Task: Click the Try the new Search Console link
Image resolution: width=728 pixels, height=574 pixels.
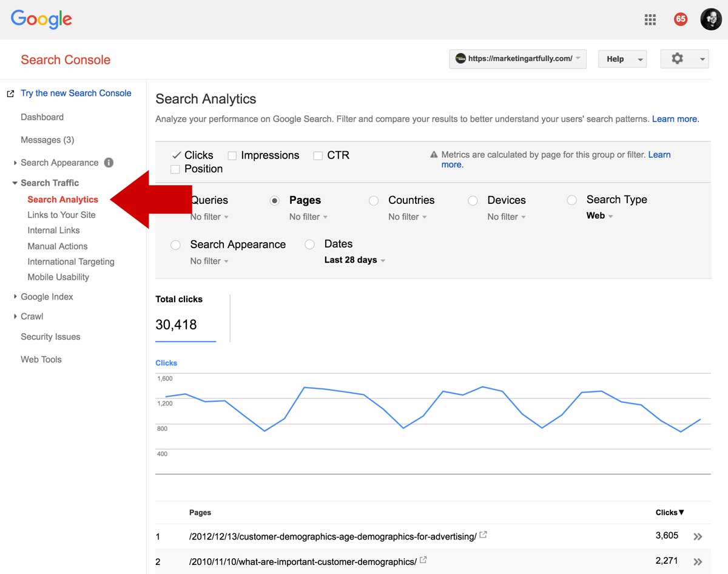Action: (x=76, y=93)
